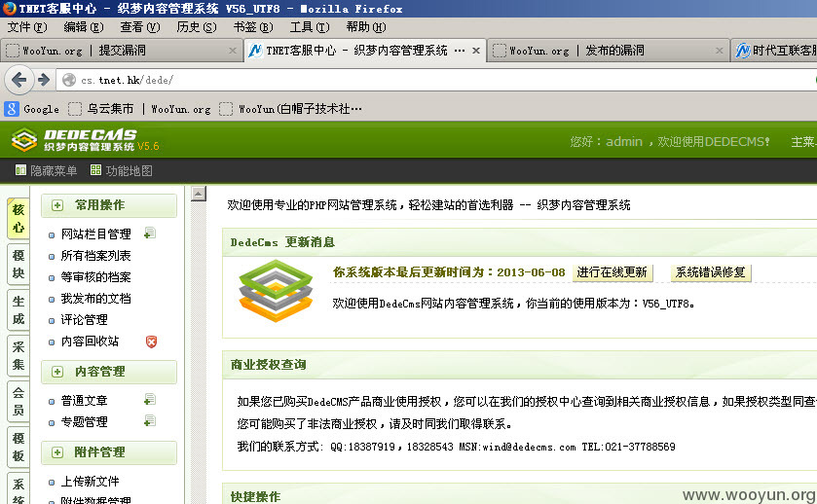This screenshot has width=817, height=504.
Task: Click the Google bookmark icon
Action: pos(12,109)
